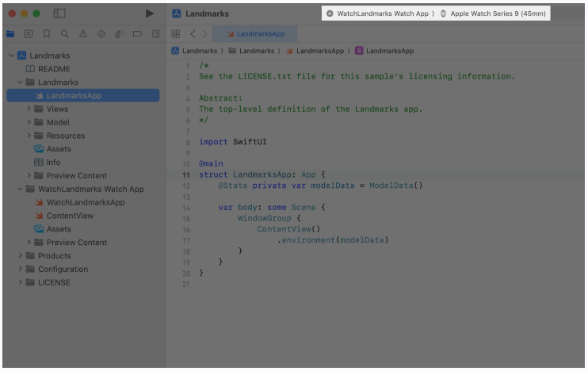This screenshot has width=588, height=371.
Task: Click the Products folder row
Action: pos(83,256)
